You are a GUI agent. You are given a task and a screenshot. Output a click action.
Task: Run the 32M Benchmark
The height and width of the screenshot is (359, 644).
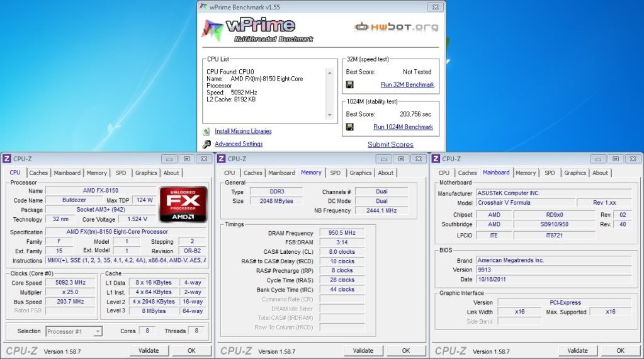coord(407,84)
